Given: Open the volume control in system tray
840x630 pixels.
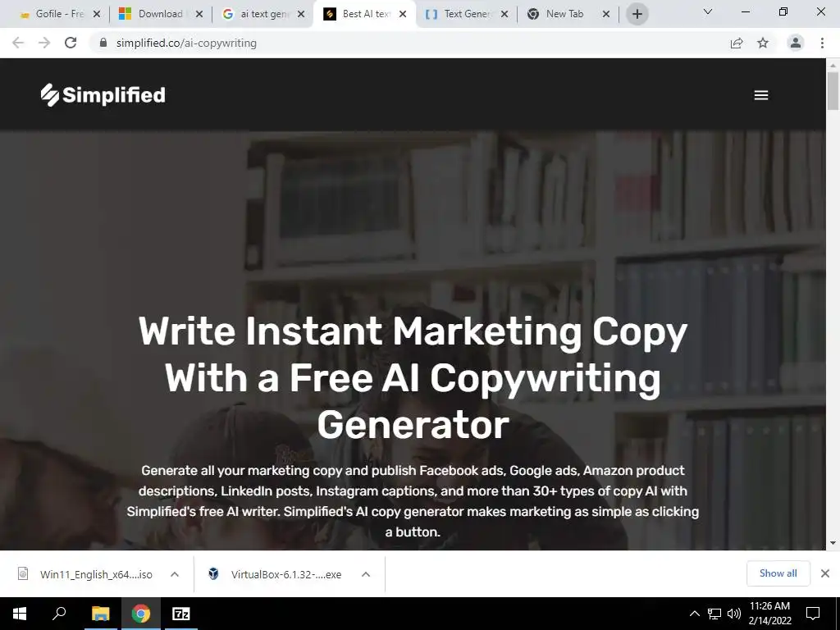Looking at the screenshot, I should click(734, 614).
